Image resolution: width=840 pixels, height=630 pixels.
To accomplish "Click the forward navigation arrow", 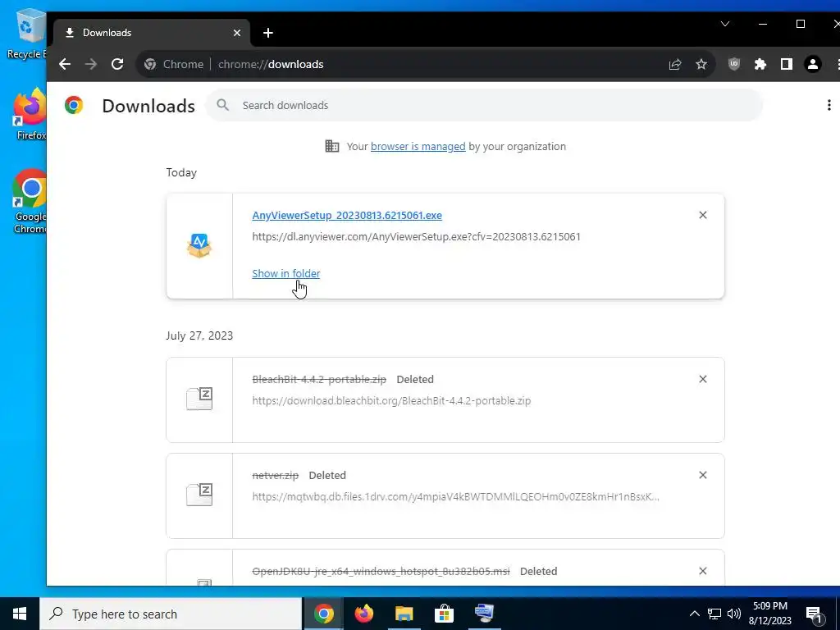I will (91, 64).
